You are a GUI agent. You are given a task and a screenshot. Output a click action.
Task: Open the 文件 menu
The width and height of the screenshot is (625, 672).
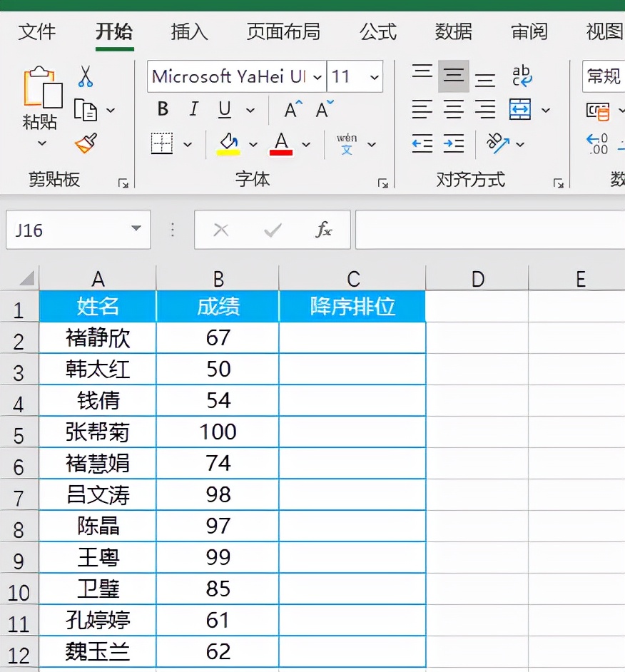[37, 31]
